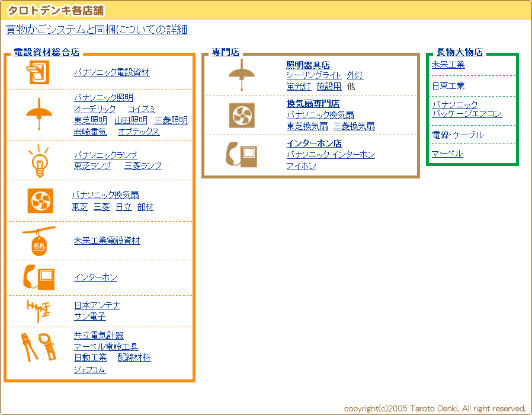Click 電線・ケーブル text in green section

pyautogui.click(x=458, y=135)
